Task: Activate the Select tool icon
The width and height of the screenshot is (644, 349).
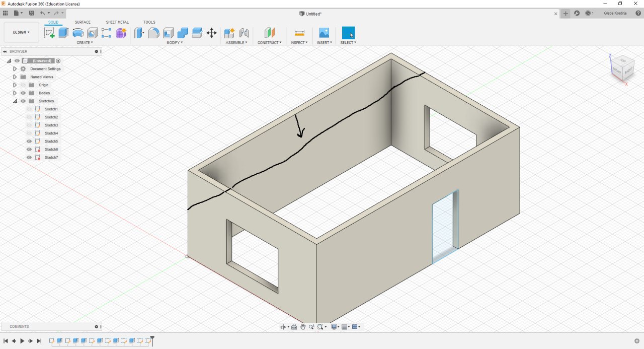Action: click(348, 33)
